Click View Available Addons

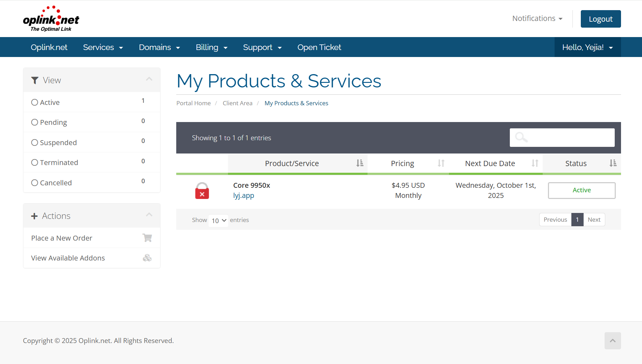tap(92, 258)
